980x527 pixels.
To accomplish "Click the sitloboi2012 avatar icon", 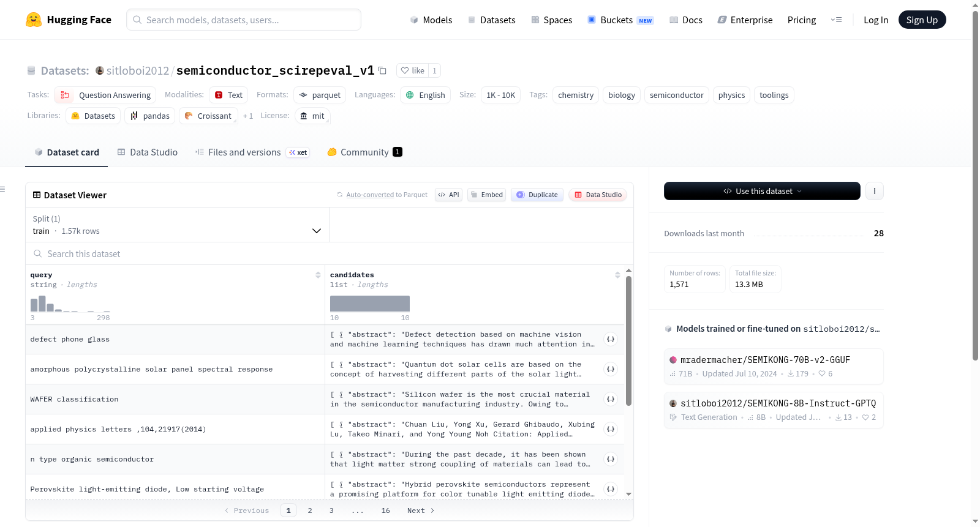I will pyautogui.click(x=100, y=70).
